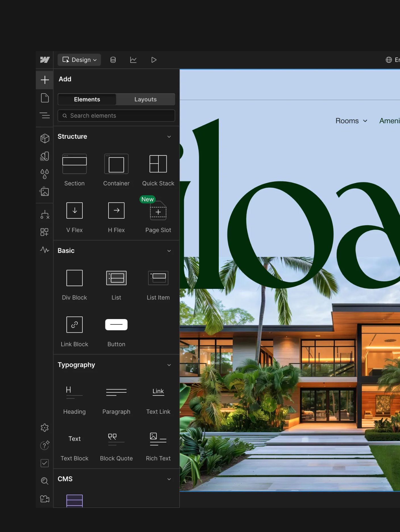Select the Section element
The height and width of the screenshot is (532, 400).
(74, 170)
